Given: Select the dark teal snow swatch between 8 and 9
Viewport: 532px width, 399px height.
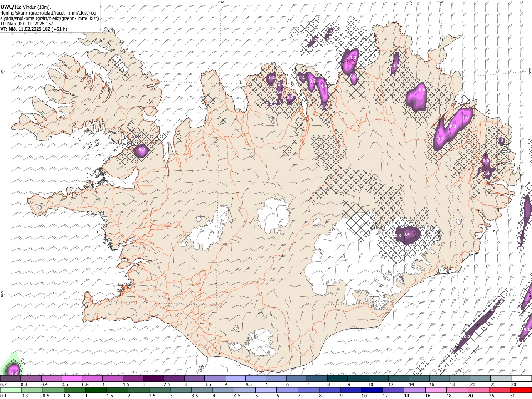Looking at the screenshot, I should 337,378.
